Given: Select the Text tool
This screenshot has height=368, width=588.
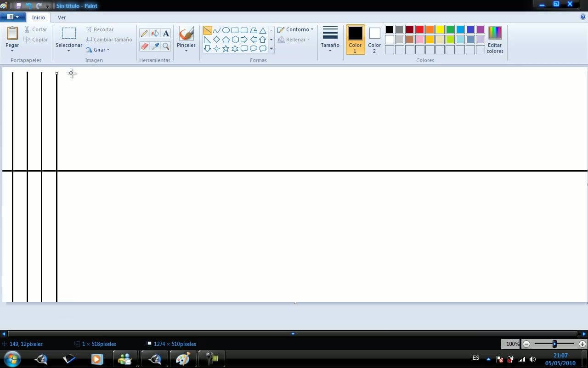Looking at the screenshot, I should 166,33.
